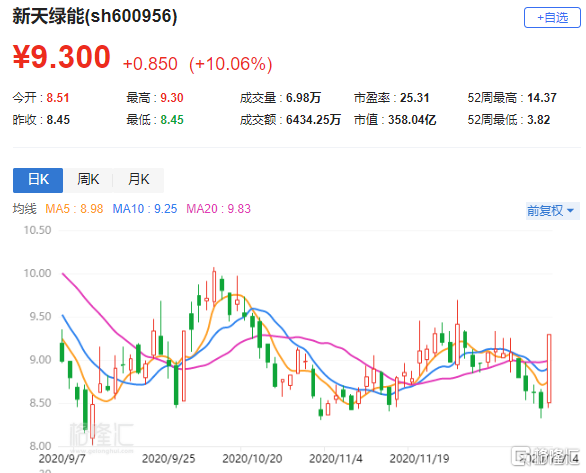The width and height of the screenshot is (586, 473).
Task: Click the stock title 新天绿能(sh600956)
Action: click(x=95, y=16)
